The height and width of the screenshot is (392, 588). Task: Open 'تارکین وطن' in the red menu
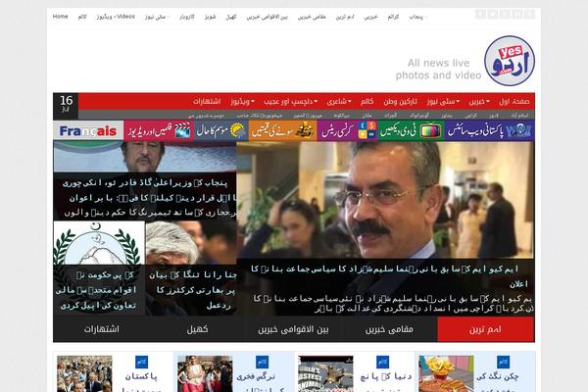(400, 102)
